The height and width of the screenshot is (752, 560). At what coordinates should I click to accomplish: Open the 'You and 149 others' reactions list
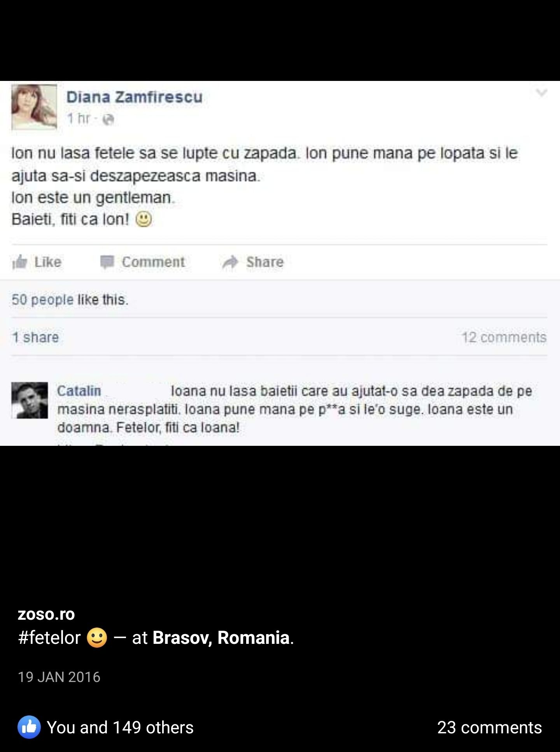120,727
